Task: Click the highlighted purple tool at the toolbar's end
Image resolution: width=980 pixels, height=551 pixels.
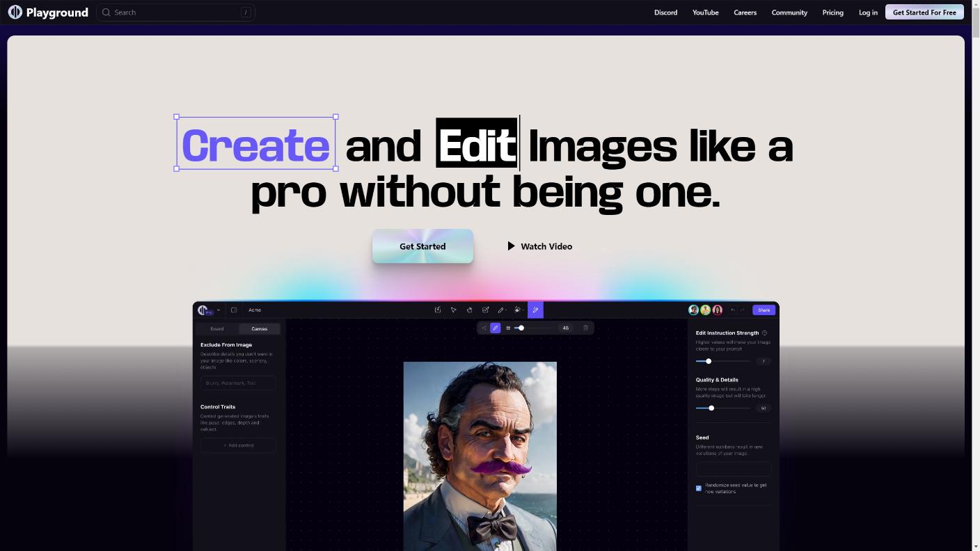Action: tap(535, 310)
